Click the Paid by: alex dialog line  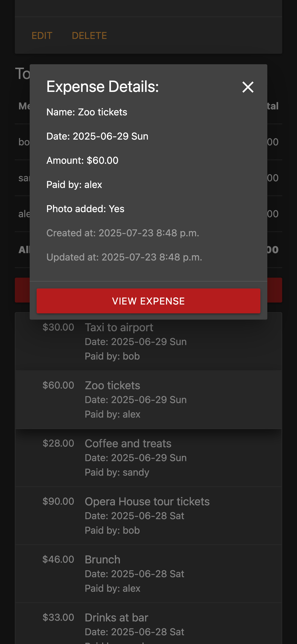74,184
